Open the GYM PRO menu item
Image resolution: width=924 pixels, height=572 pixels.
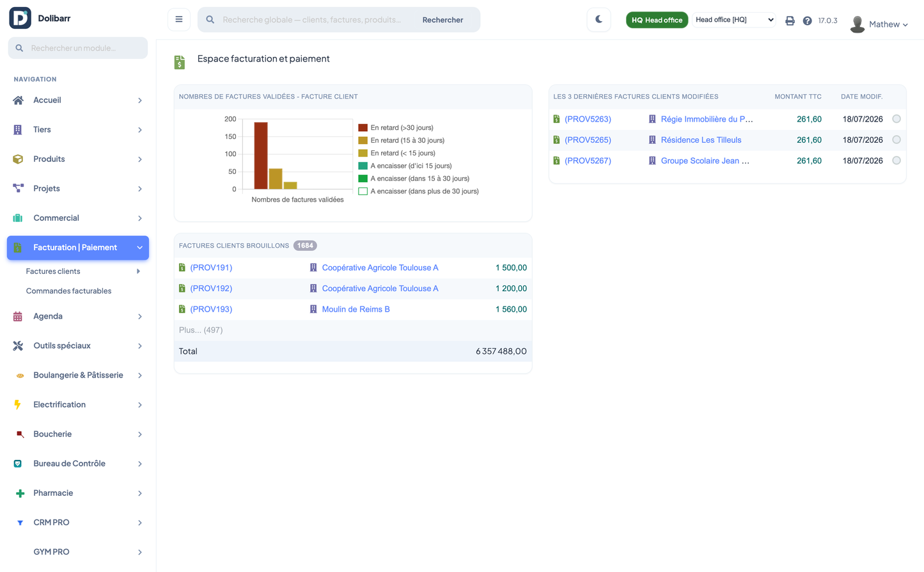pyautogui.click(x=78, y=552)
